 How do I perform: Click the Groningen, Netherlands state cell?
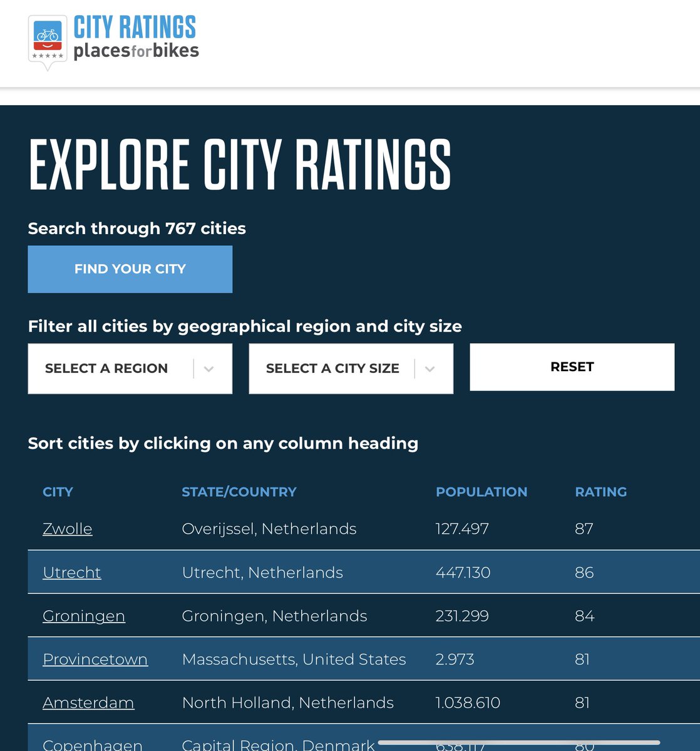(x=274, y=616)
